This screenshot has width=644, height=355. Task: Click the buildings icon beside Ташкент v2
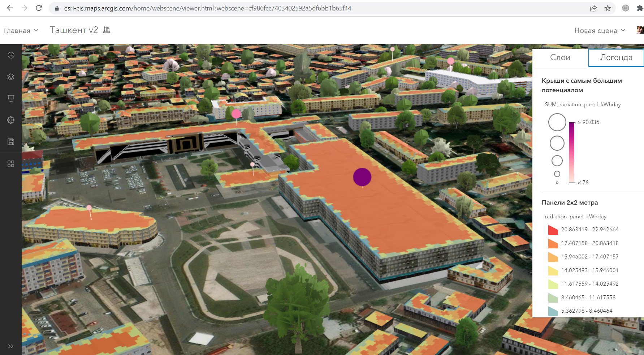[x=107, y=30]
